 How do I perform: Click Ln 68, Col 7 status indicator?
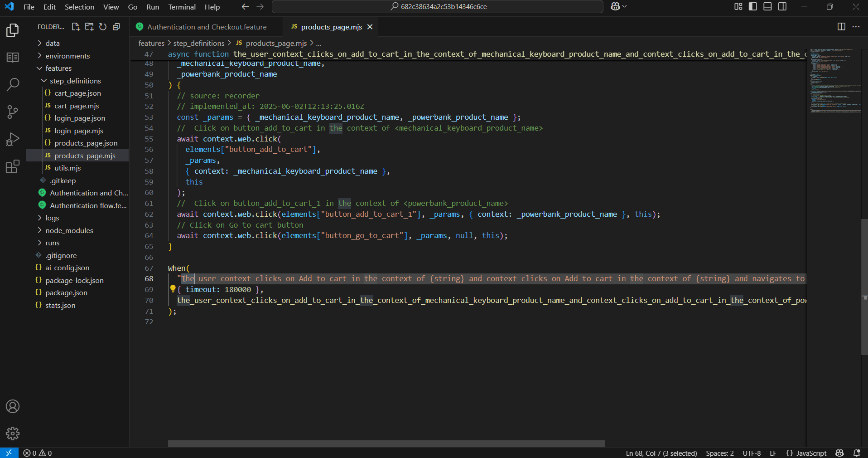point(661,453)
